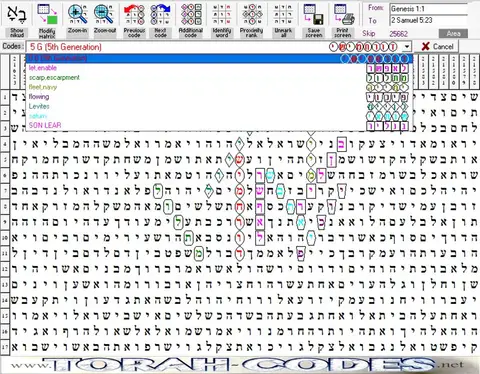Open the Codes dropdown arrow
Image resolution: width=480 pixels, height=374 pixels.
click(x=407, y=47)
